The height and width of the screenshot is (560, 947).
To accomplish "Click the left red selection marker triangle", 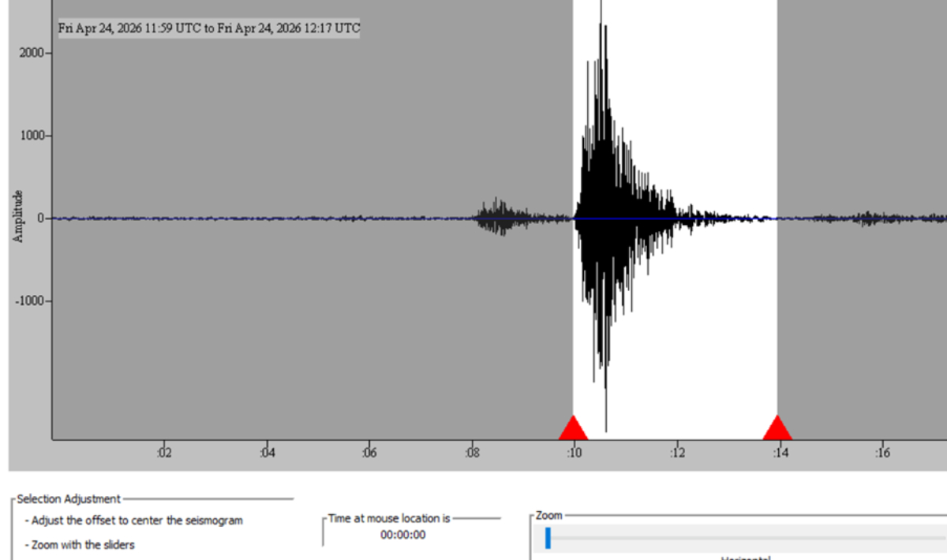I will pos(573,429).
